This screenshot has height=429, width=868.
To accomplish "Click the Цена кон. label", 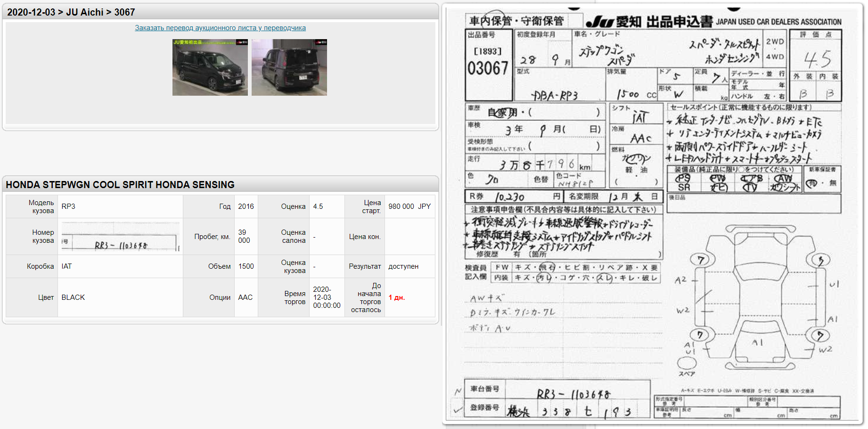I will point(365,237).
